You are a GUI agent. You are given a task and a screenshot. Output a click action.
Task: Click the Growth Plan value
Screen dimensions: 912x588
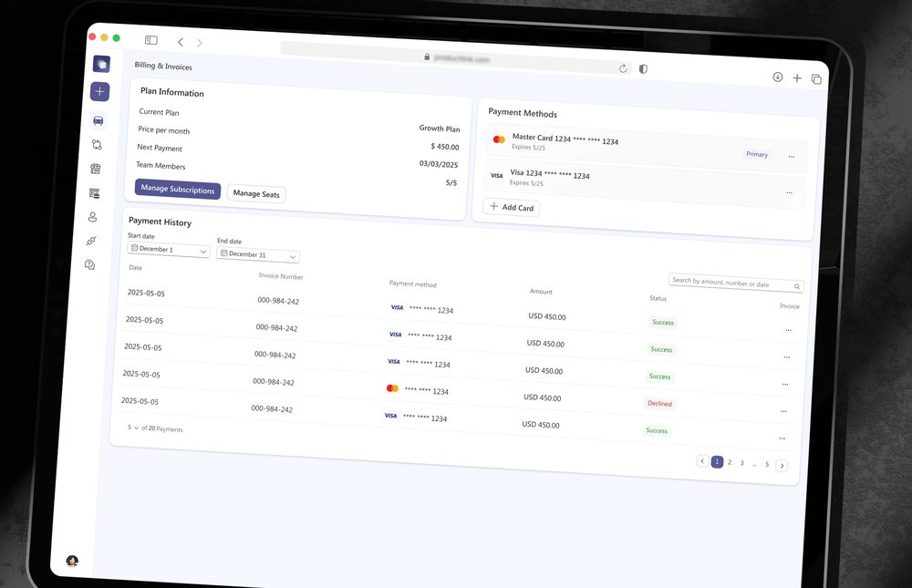pyautogui.click(x=440, y=129)
